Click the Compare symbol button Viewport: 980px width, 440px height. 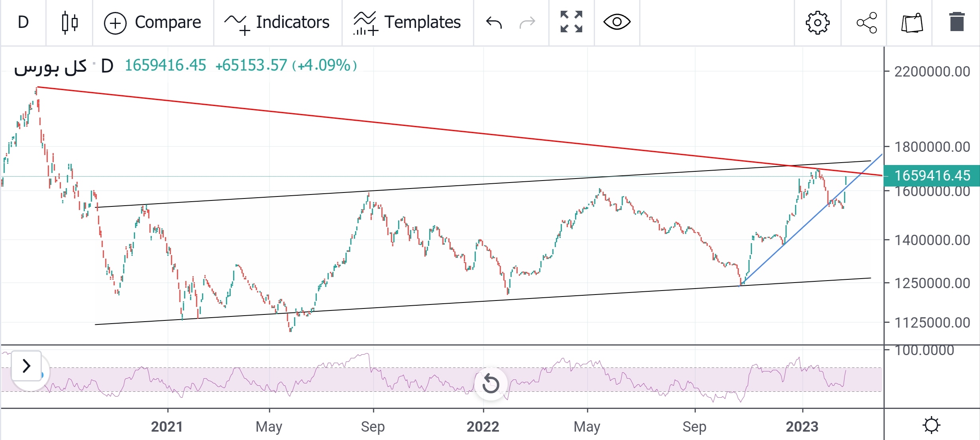pos(153,22)
